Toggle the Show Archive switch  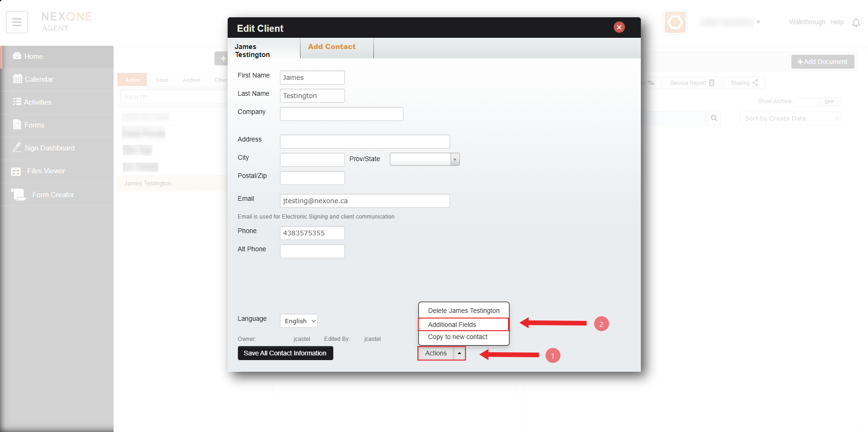point(817,102)
